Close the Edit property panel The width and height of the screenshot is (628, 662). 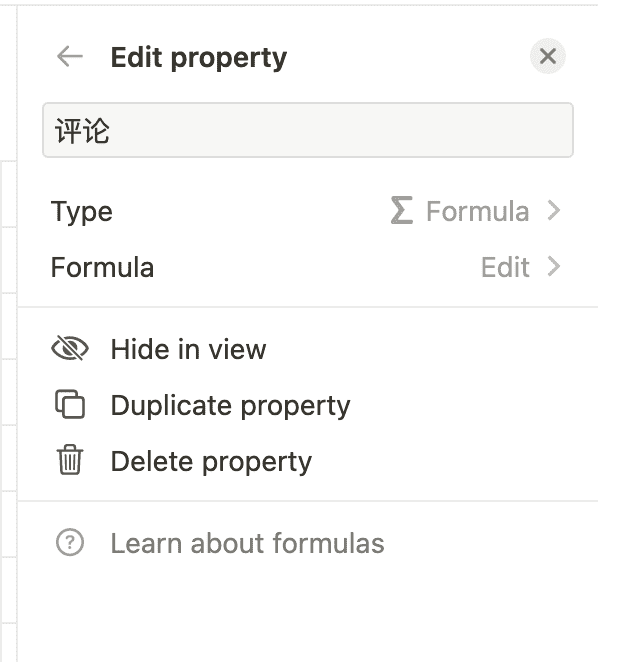(x=547, y=57)
